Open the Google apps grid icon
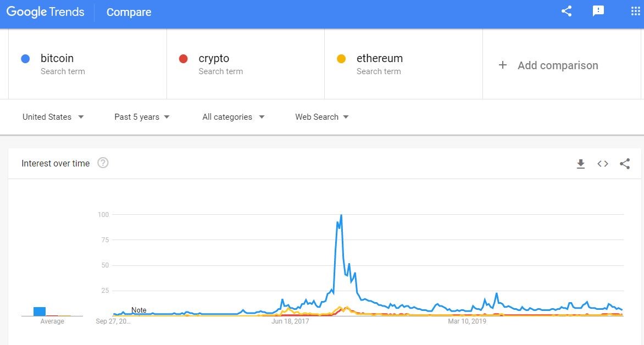644x345 pixels. click(x=635, y=11)
